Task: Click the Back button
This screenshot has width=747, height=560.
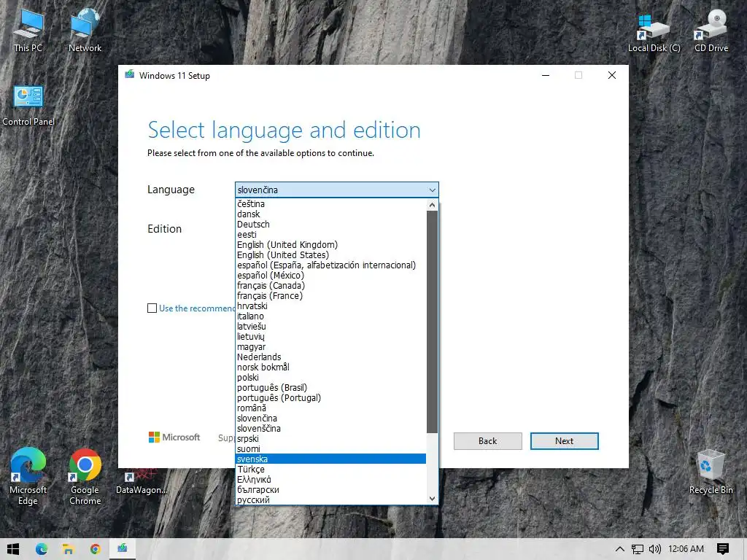Action: pos(488,441)
